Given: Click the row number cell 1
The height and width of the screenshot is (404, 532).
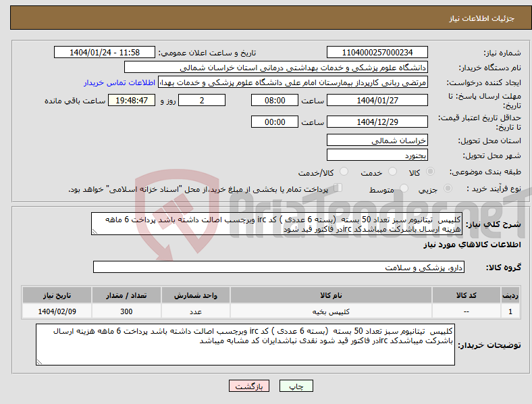Looking at the screenshot, I should click(x=510, y=311).
